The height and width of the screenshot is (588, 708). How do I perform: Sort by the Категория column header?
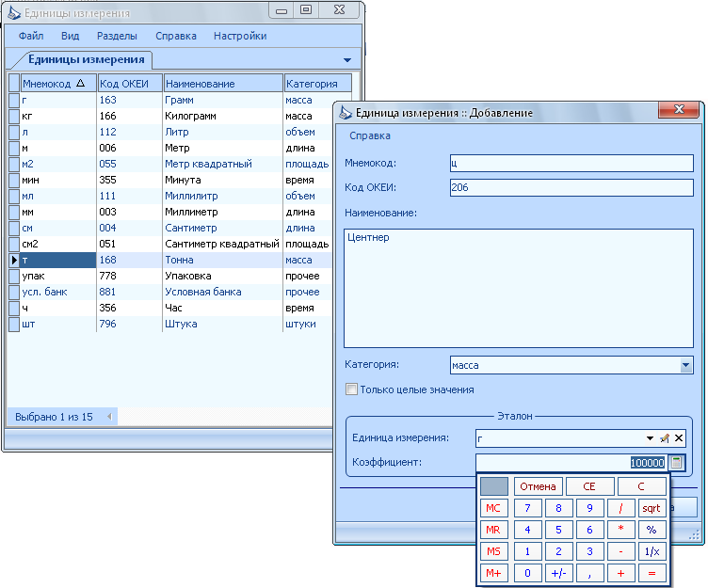(x=318, y=83)
